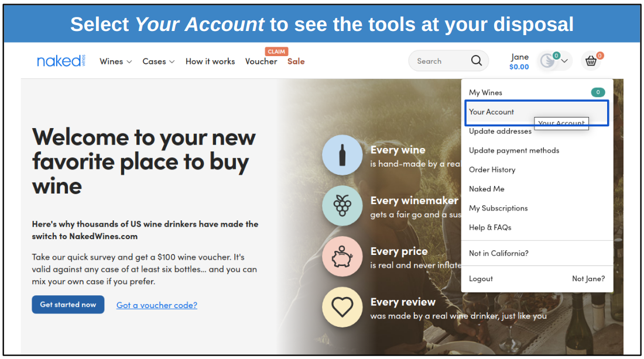Image resolution: width=644 pixels, height=359 pixels.
Task: Click the search magnifier icon
Action: pyautogui.click(x=477, y=61)
